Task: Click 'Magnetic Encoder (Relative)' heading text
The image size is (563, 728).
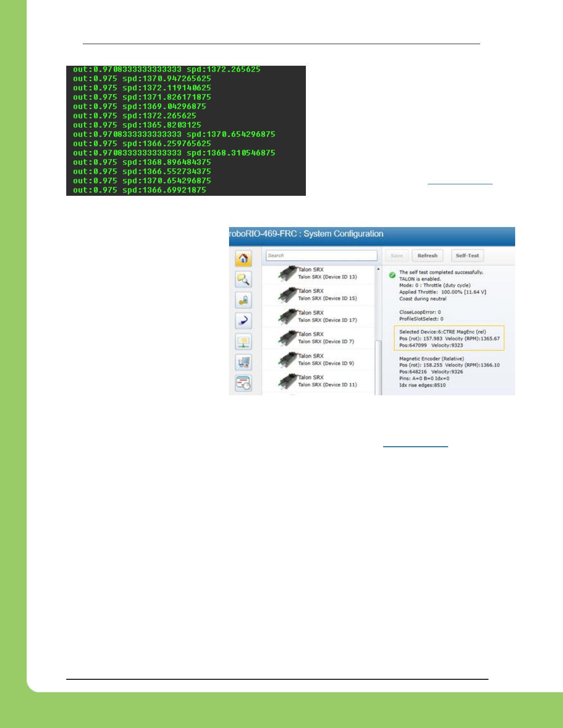Action: [431, 359]
